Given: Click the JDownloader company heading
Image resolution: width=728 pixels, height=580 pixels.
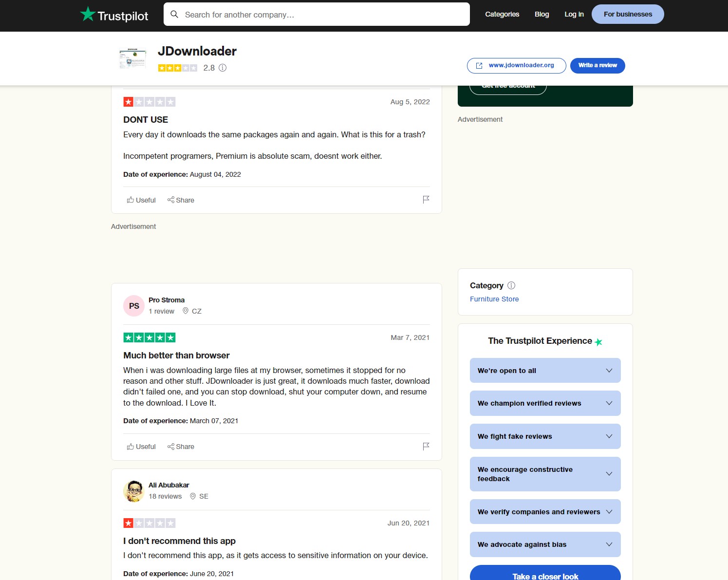Looking at the screenshot, I should pos(197,51).
